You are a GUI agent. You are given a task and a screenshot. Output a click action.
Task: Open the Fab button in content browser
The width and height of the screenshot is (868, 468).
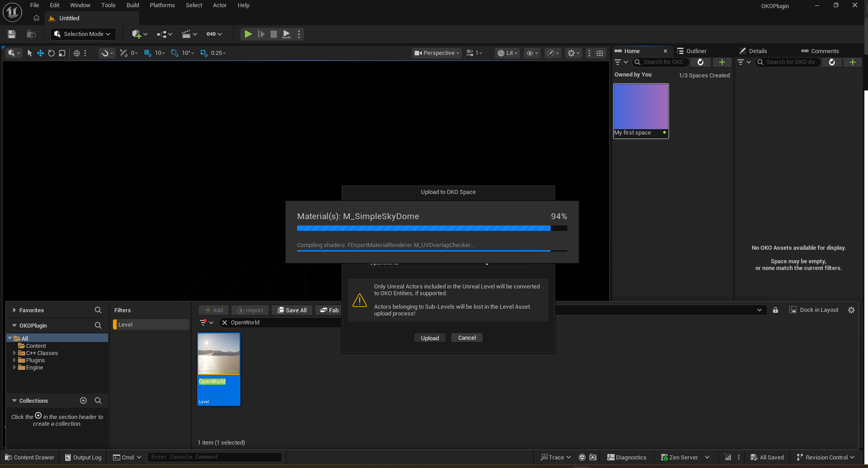tap(330, 310)
